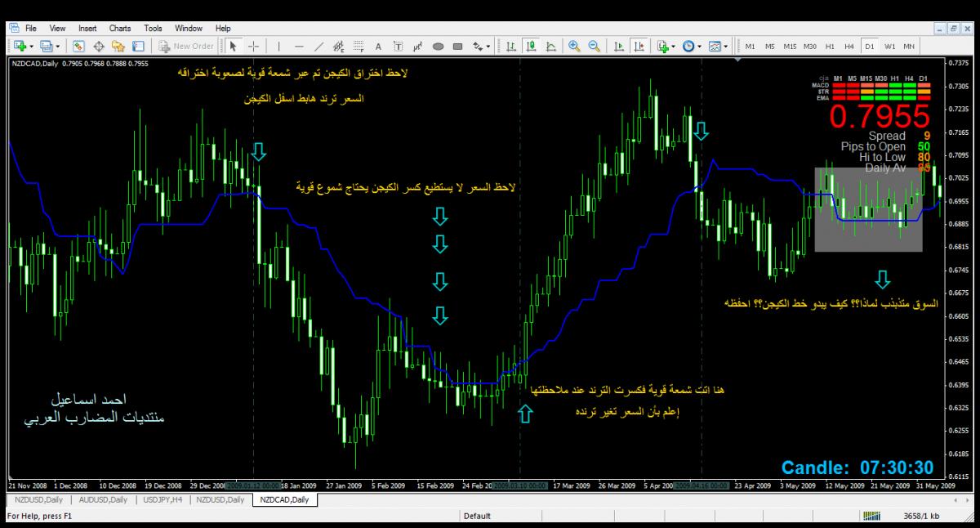The height and width of the screenshot is (528, 980).
Task: Open the Navigator folder-star icon
Action: click(118, 47)
